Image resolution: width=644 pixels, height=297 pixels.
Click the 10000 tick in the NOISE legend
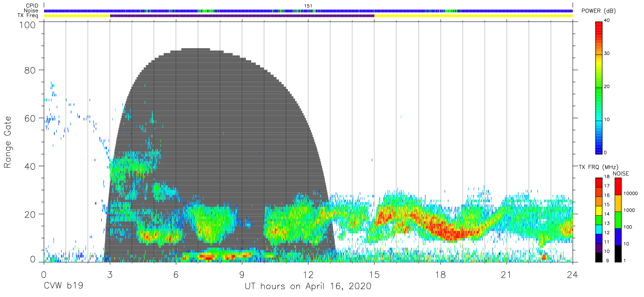(631, 194)
